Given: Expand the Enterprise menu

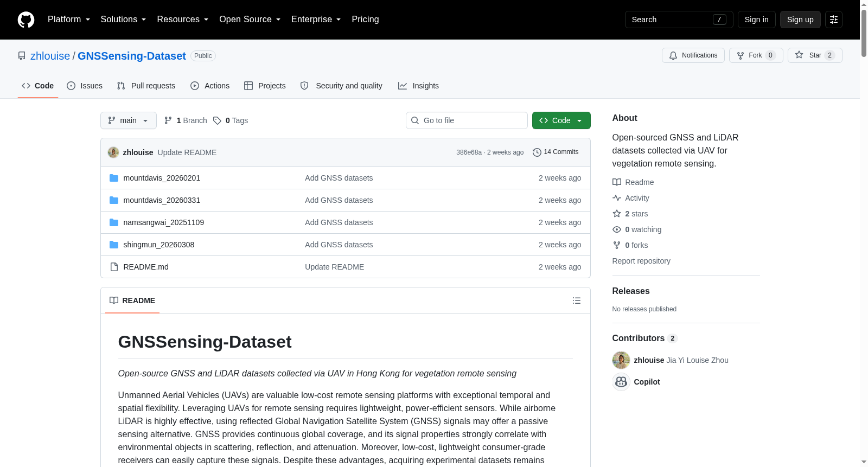Looking at the screenshot, I should click(316, 20).
